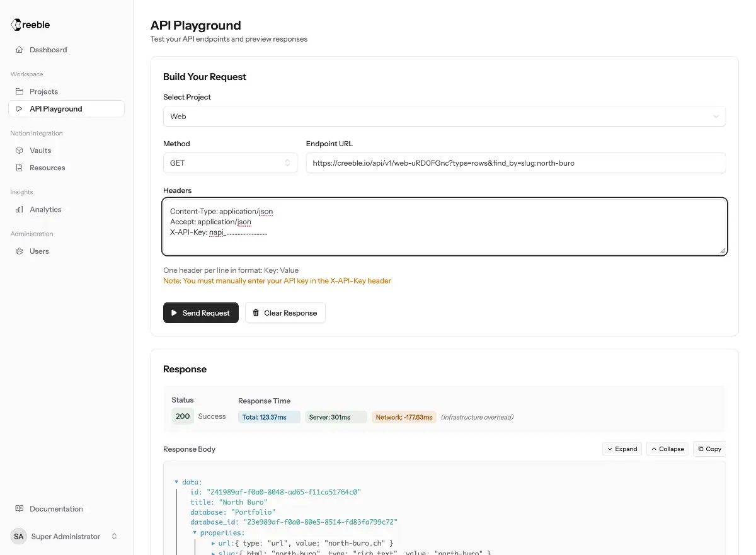Click the Clear Response button
756x555 pixels.
tap(285, 313)
